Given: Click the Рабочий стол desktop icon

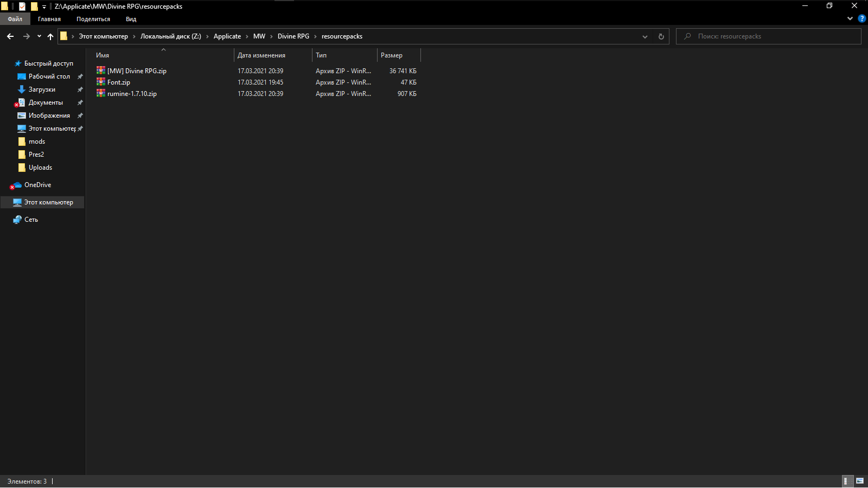Looking at the screenshot, I should point(22,76).
